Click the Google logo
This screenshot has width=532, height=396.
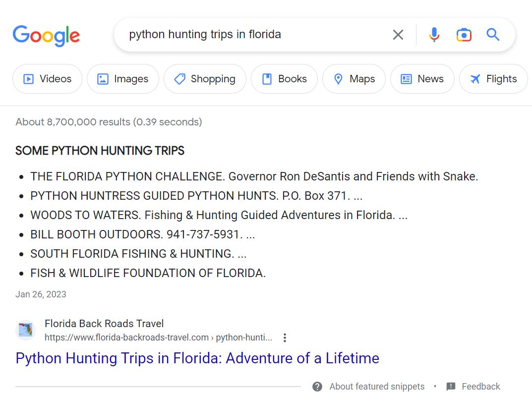coord(46,35)
